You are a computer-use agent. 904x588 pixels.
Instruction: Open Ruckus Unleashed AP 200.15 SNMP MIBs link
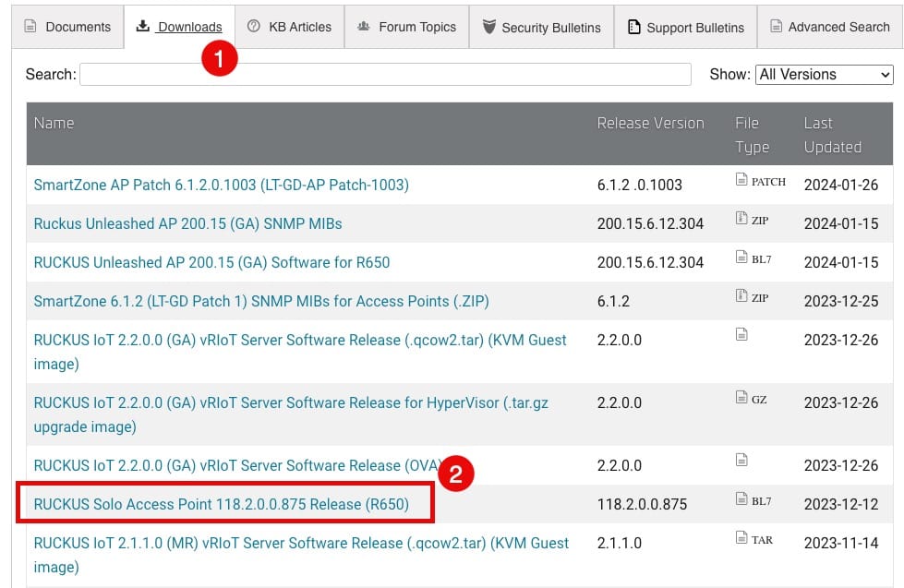[x=188, y=223]
